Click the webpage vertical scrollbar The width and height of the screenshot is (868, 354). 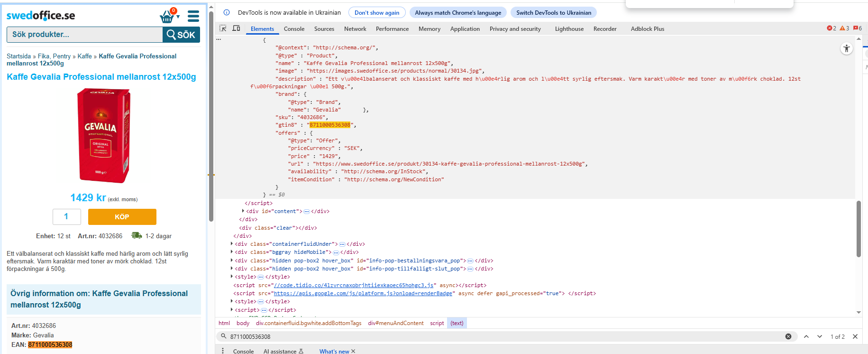211,115
